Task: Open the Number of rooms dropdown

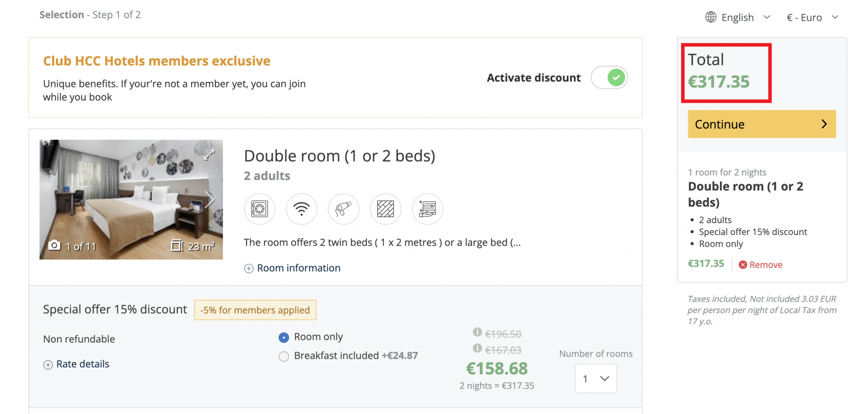Action: [x=595, y=378]
